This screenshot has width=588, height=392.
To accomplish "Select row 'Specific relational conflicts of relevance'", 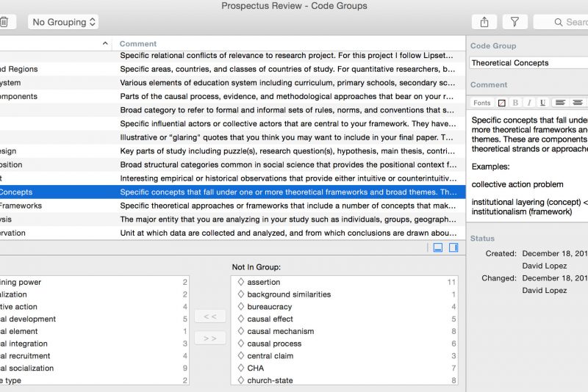I will [x=232, y=56].
